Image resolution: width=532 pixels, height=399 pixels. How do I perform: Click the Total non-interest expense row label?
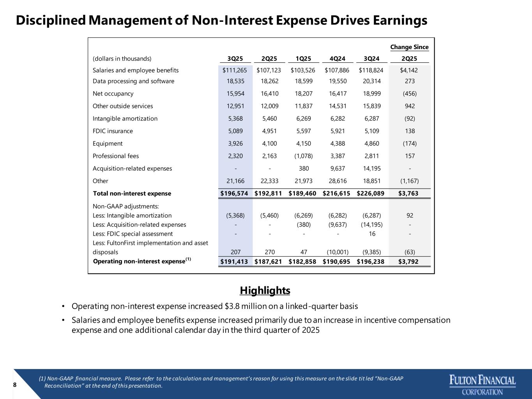(x=132, y=193)
